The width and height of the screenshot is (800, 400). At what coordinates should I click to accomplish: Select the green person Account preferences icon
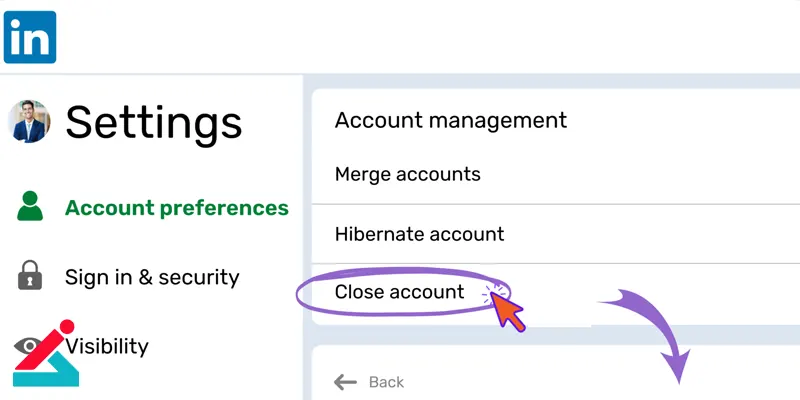click(30, 206)
